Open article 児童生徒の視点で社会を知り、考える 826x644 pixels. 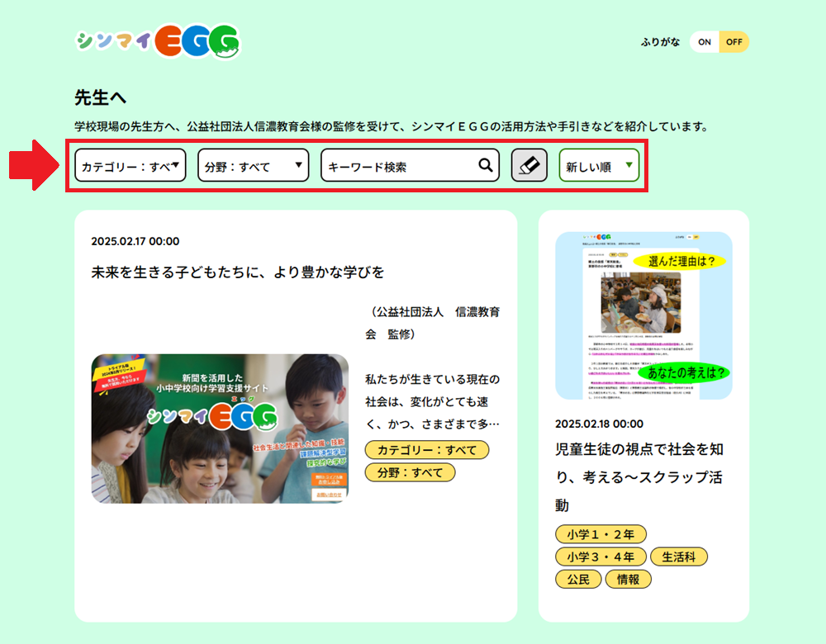[639, 477]
